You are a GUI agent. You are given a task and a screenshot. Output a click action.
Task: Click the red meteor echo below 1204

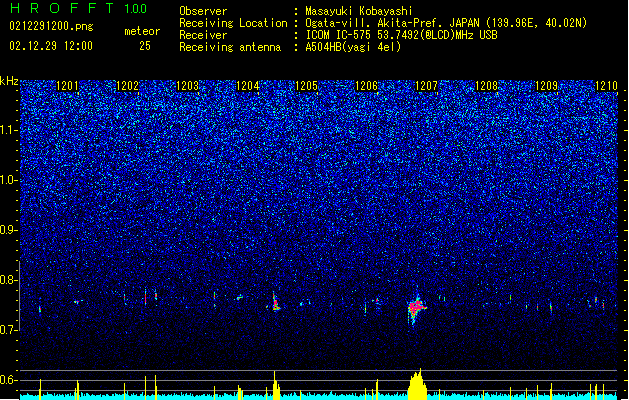275,303
